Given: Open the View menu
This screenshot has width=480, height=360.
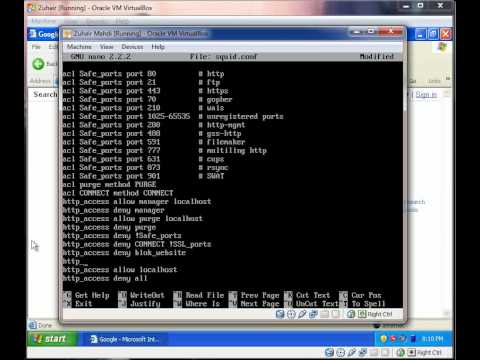Looking at the screenshot, I should click(x=107, y=47).
